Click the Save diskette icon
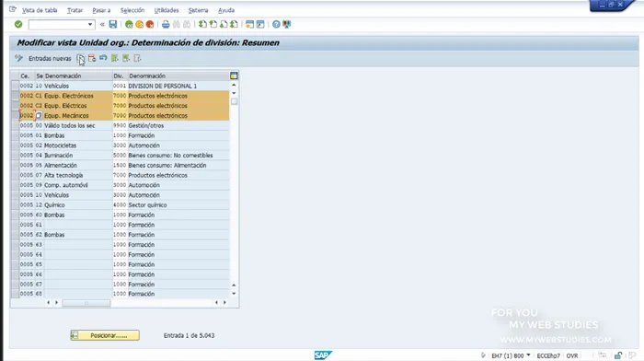 (x=113, y=24)
